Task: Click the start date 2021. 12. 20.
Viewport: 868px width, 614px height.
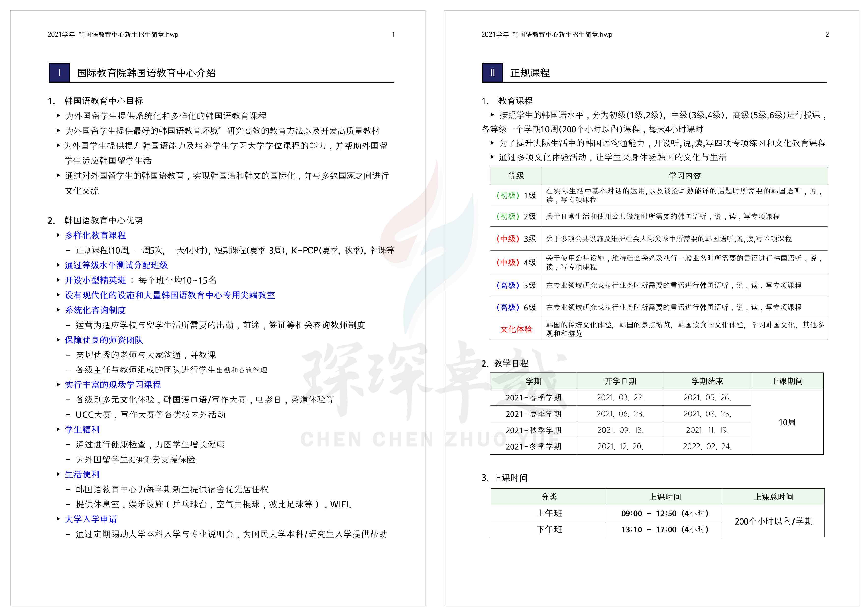Action: 620,446
